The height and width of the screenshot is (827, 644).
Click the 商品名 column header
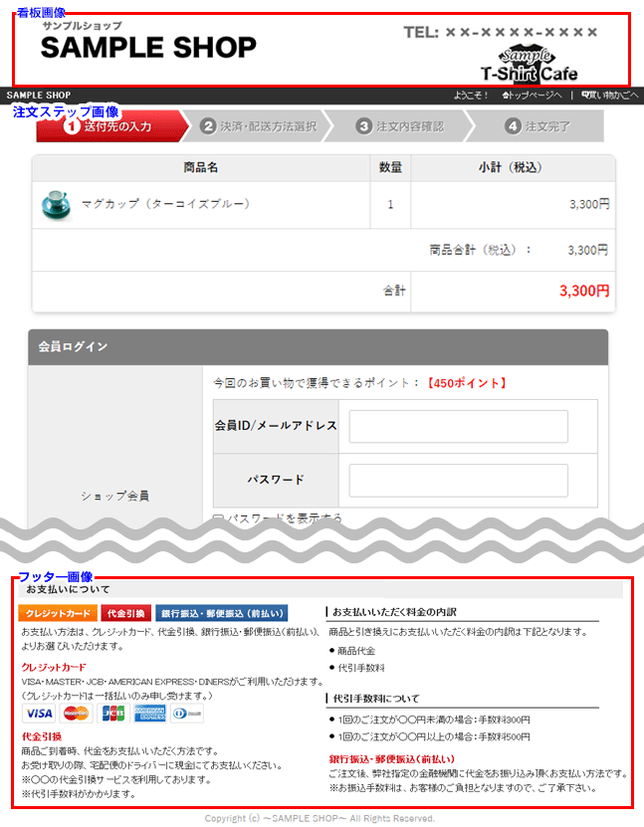(x=200, y=168)
